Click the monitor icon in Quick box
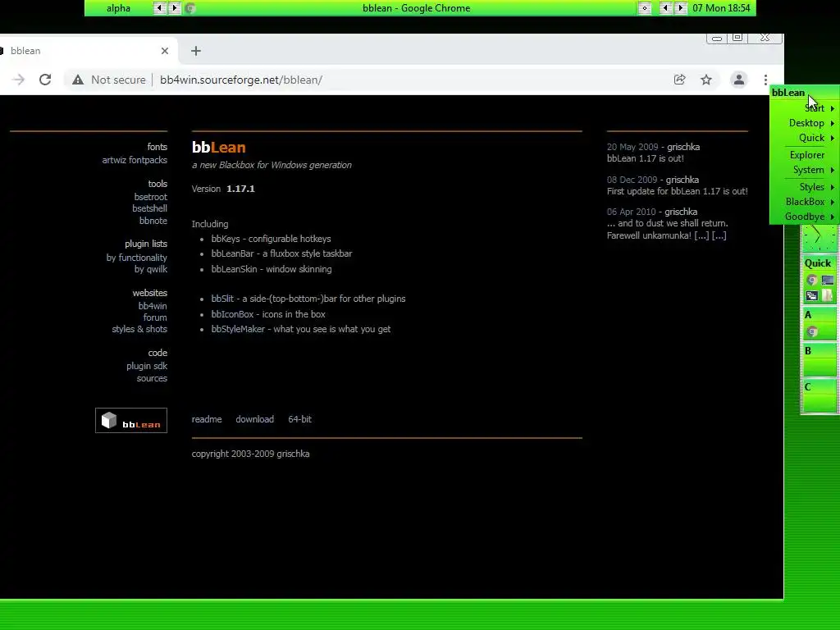Viewport: 840px width, 630px height. tap(828, 281)
